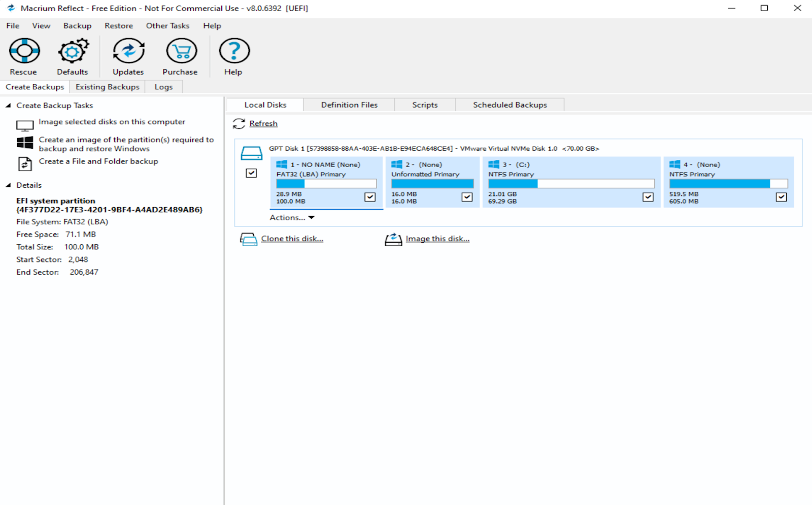Click the '2 - (None)' partition label
This screenshot has height=505, width=812.
(x=424, y=164)
